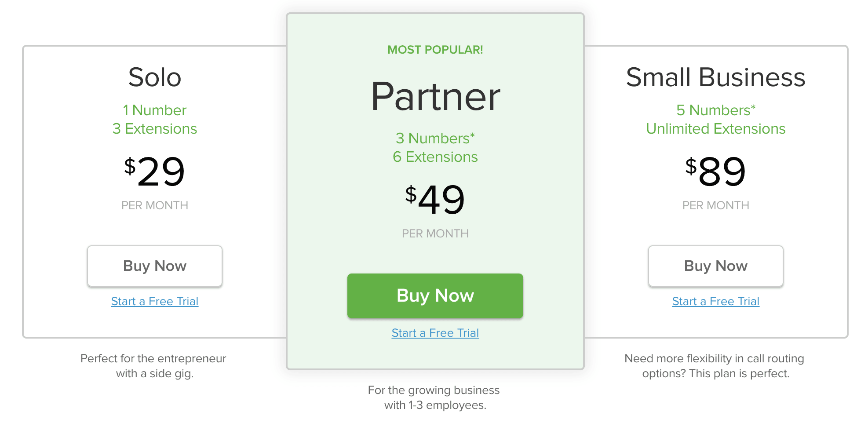Select the $49 price on Partner
This screenshot has height=423, width=868.
click(435, 200)
